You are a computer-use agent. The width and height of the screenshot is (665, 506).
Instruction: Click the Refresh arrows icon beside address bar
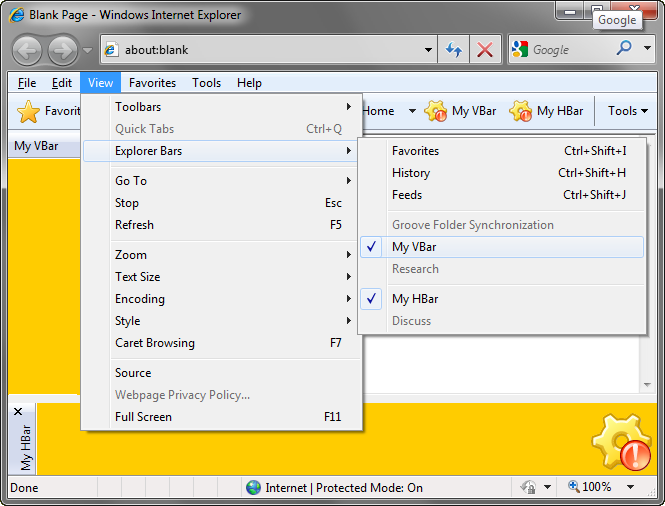coord(454,50)
